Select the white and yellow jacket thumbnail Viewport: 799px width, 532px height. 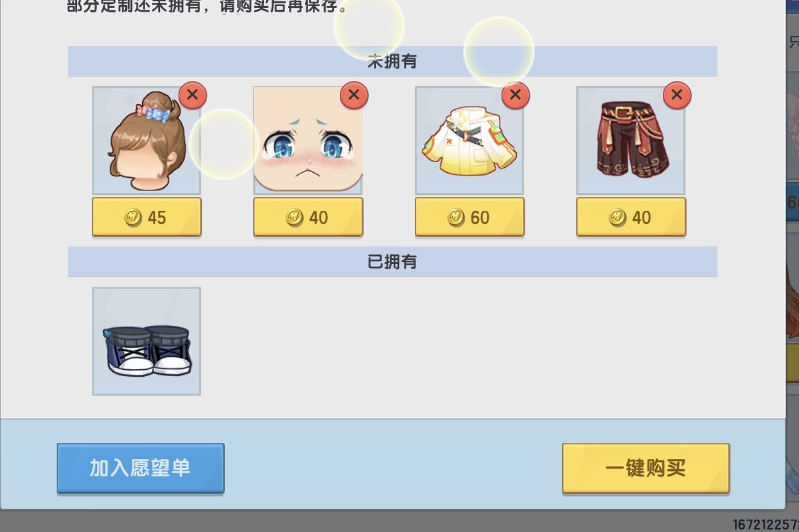point(469,141)
